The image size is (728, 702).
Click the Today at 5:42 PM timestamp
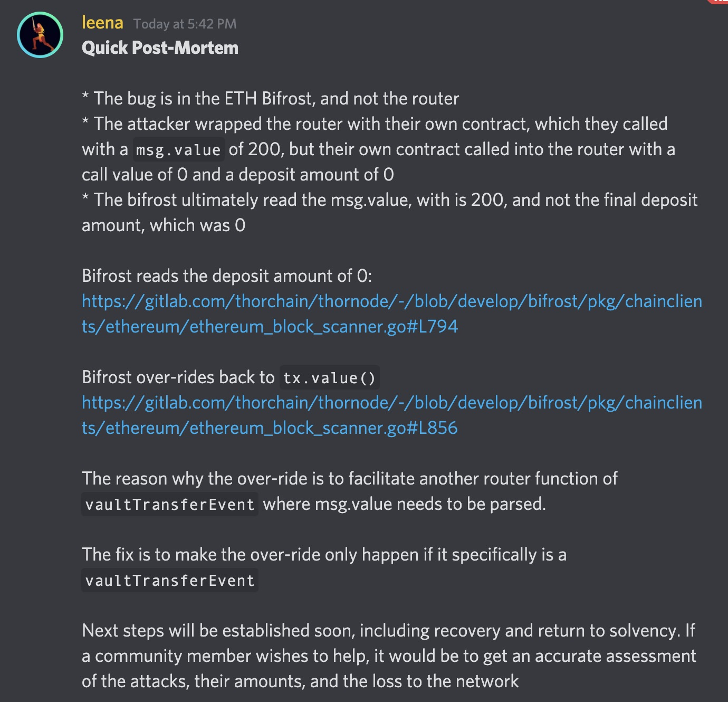pos(185,24)
